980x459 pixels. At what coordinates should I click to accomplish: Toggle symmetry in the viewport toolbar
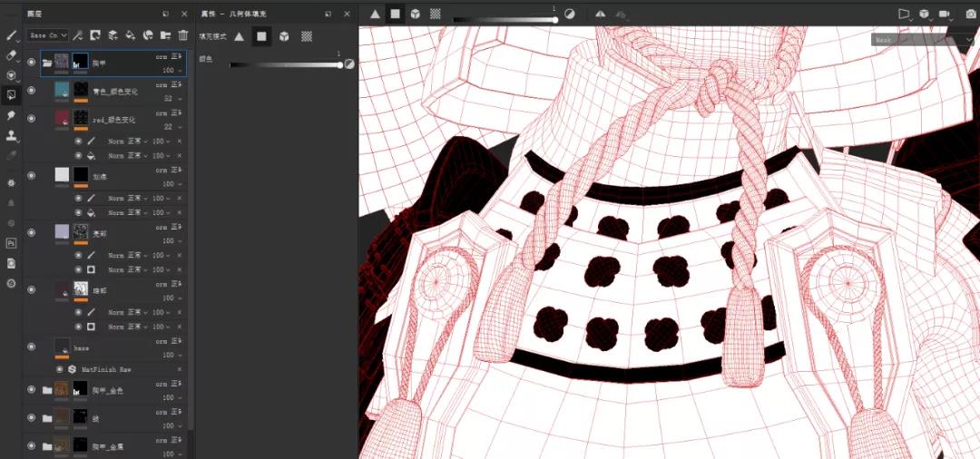tap(600, 14)
